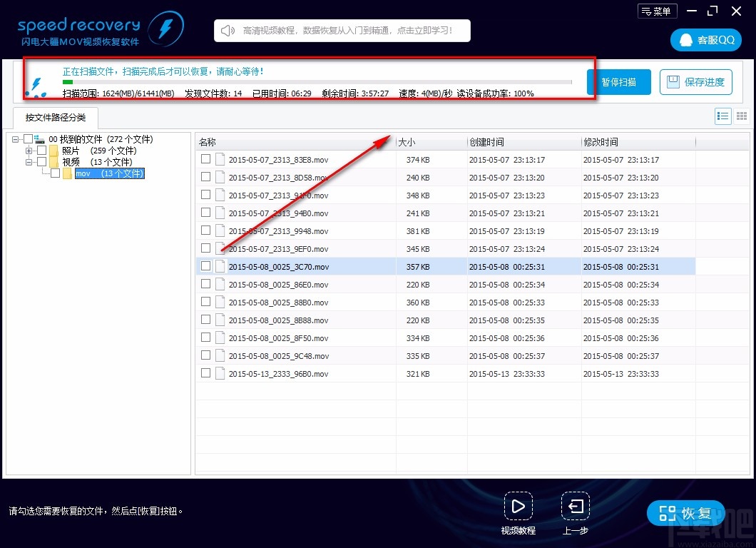
Task: Check the mov subfolder checkbox
Action: tap(56, 173)
